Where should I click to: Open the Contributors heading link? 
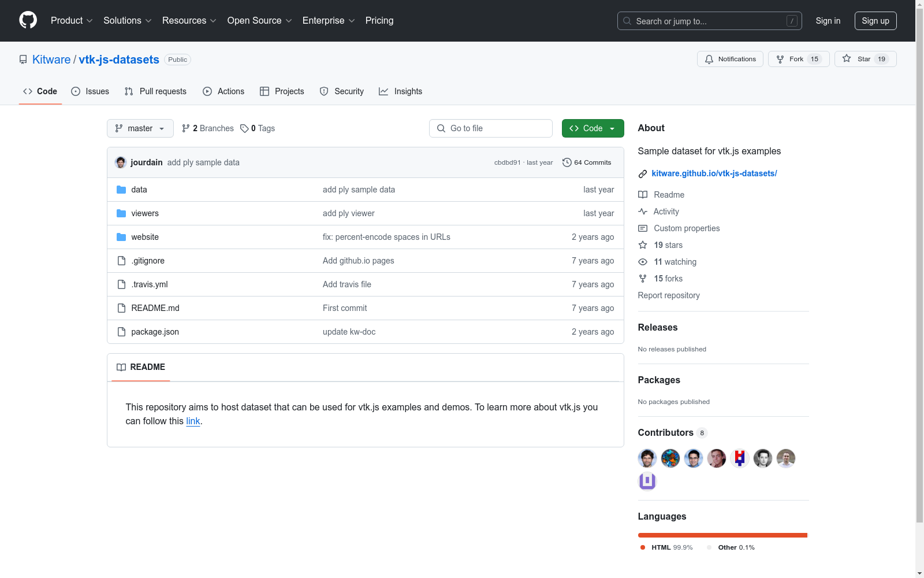pos(673,432)
